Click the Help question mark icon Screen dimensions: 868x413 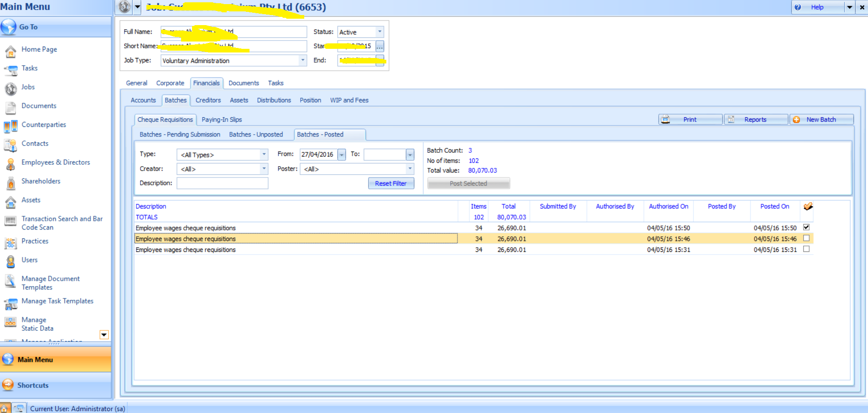(798, 7)
